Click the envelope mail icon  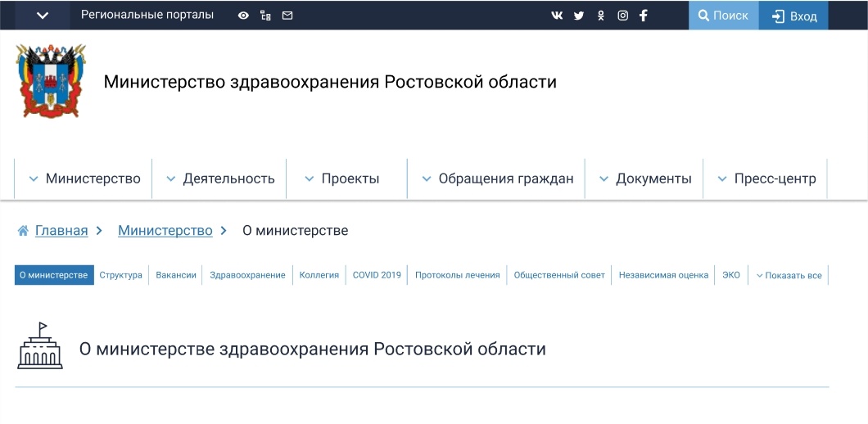(287, 16)
